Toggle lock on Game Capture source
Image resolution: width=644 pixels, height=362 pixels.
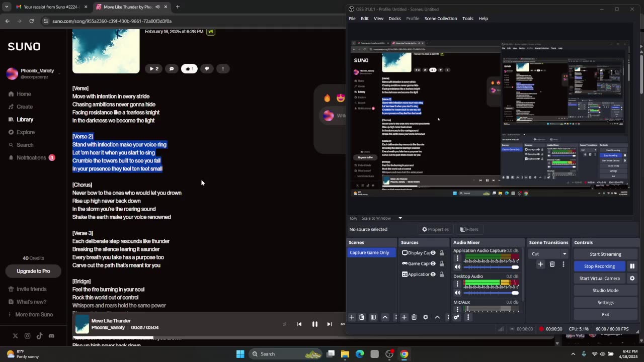pyautogui.click(x=442, y=263)
